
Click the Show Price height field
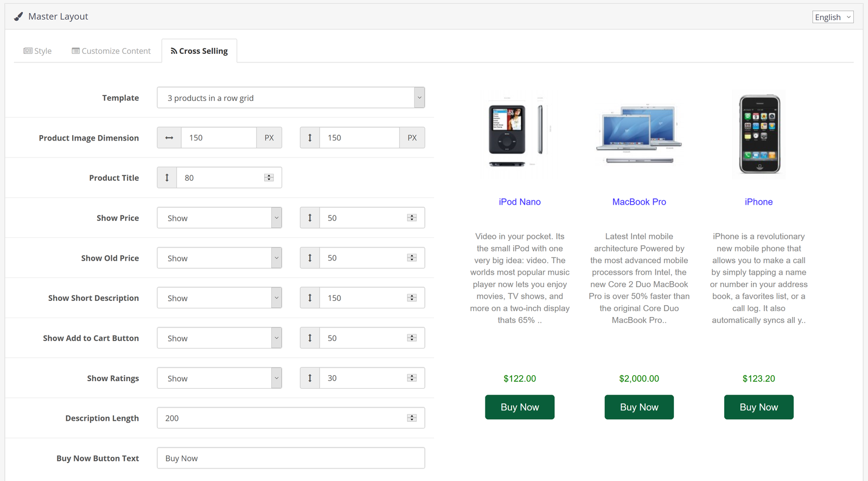372,218
